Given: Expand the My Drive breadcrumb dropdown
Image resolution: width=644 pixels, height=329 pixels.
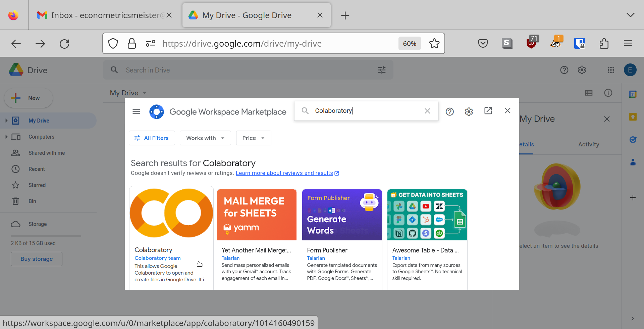Looking at the screenshot, I should pos(145,93).
